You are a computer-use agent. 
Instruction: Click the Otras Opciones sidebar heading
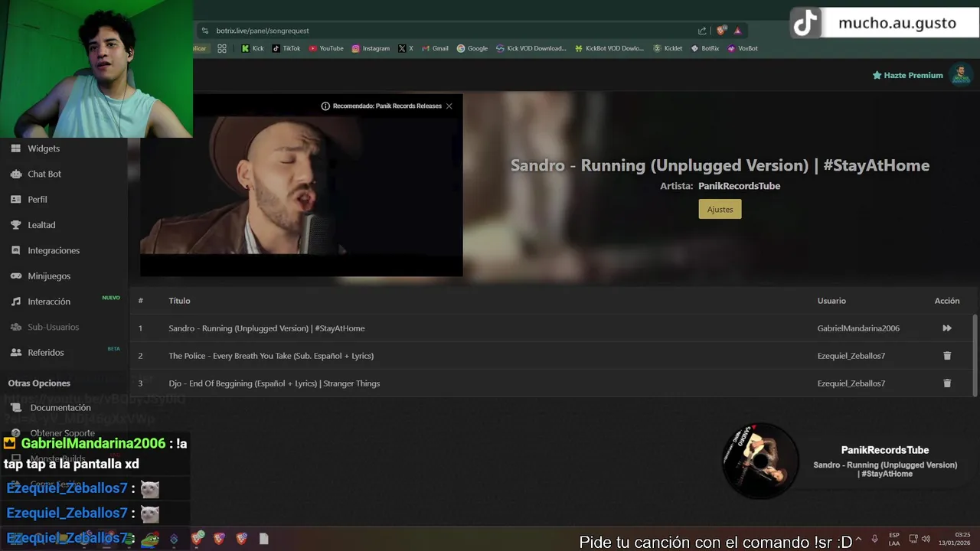pos(39,383)
